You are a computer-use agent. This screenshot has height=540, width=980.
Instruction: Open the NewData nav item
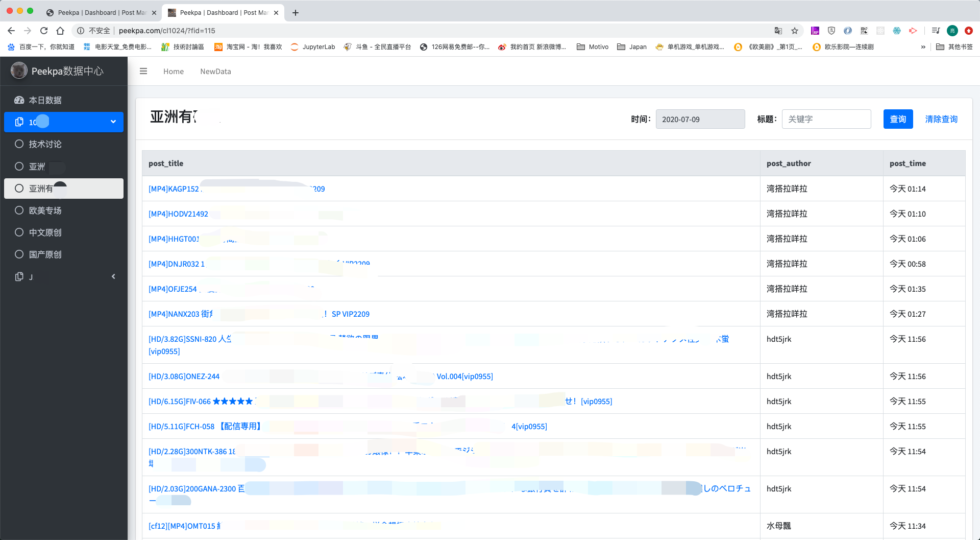click(x=215, y=72)
